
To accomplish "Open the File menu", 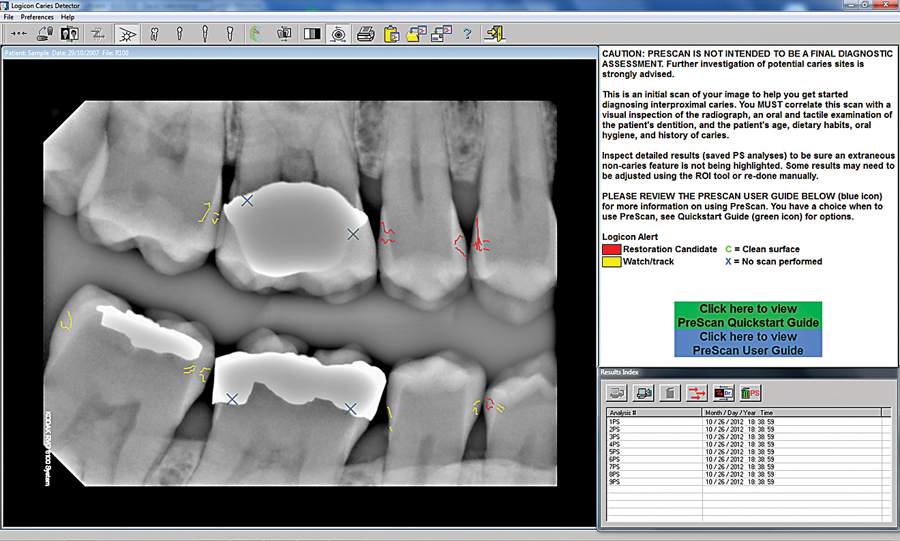I will (x=9, y=17).
